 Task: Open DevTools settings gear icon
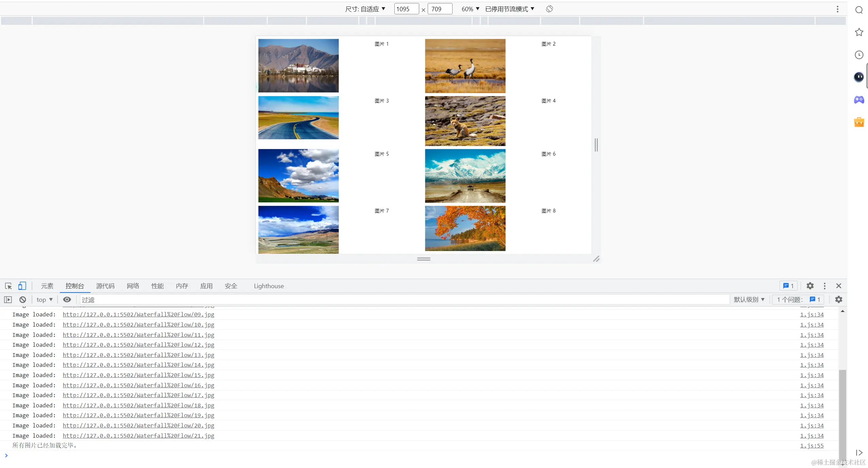coord(810,286)
